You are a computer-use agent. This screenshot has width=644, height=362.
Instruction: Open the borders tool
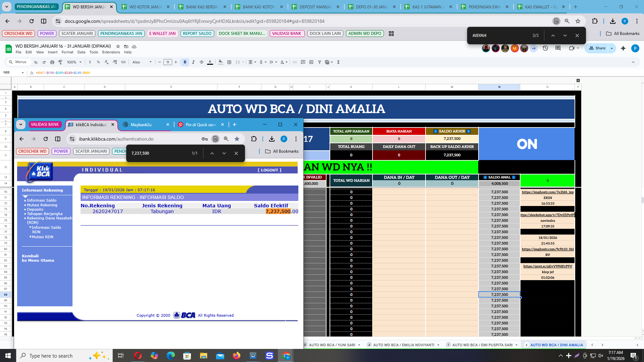point(229,62)
